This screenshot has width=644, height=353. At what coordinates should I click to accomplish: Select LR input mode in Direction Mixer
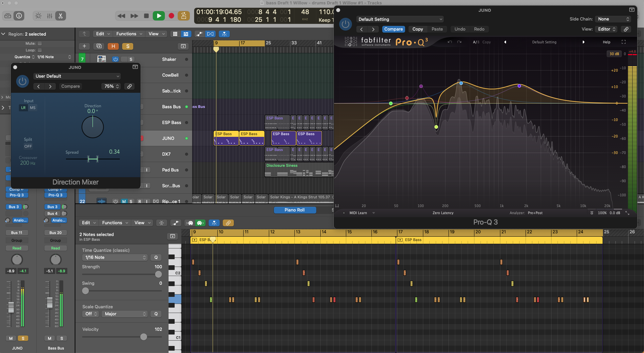tap(23, 108)
